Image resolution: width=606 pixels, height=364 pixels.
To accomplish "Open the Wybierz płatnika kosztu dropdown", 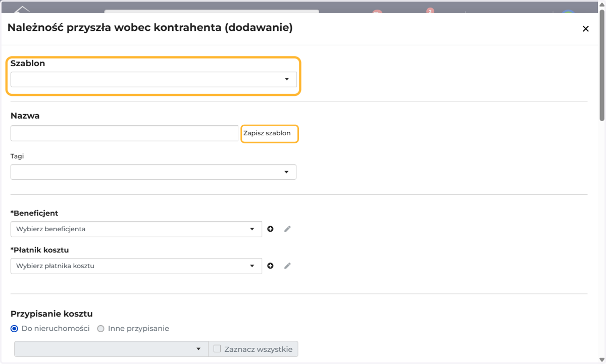I will coord(136,266).
